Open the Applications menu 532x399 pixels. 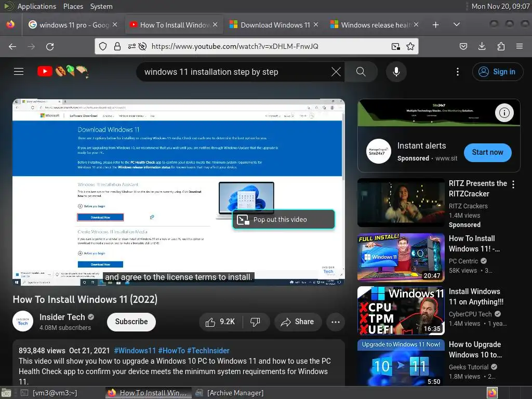(x=37, y=6)
